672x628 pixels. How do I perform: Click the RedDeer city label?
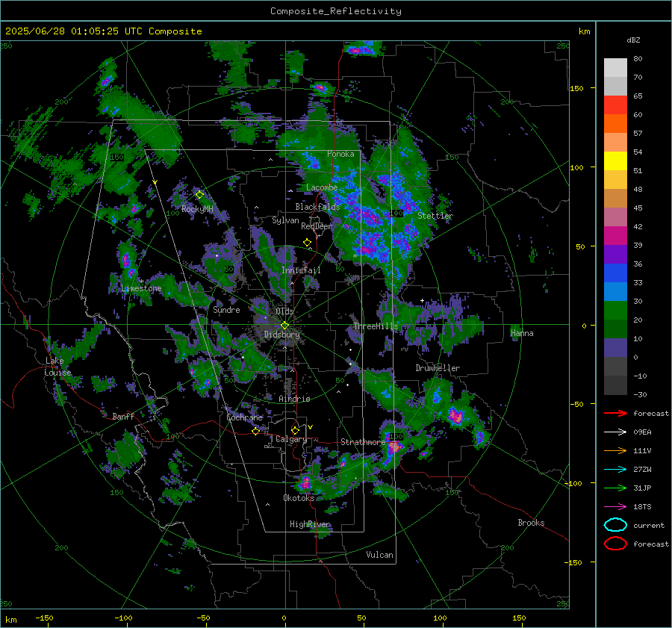317,226
